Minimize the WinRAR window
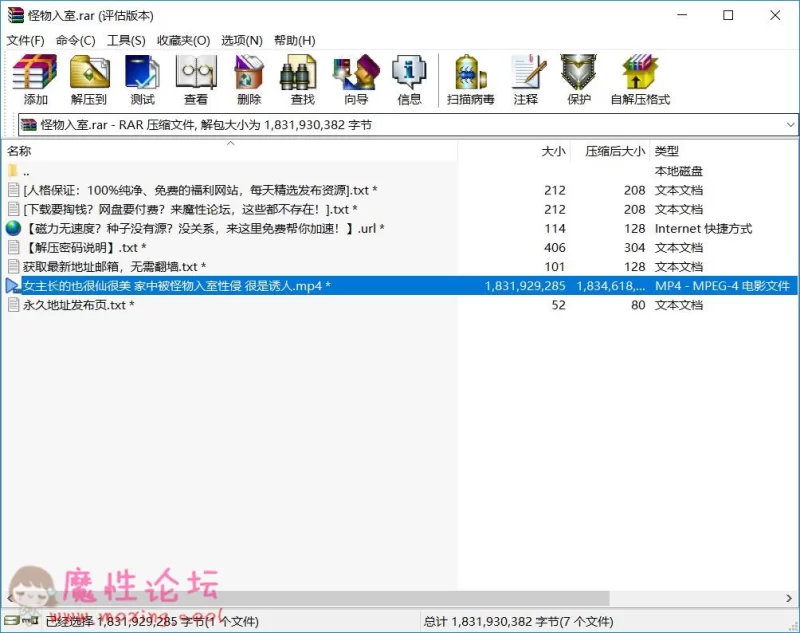Image resolution: width=800 pixels, height=633 pixels. [682, 15]
